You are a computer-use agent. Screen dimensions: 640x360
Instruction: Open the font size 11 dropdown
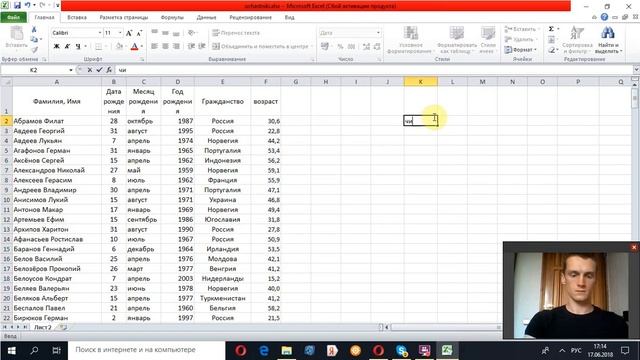[120, 33]
